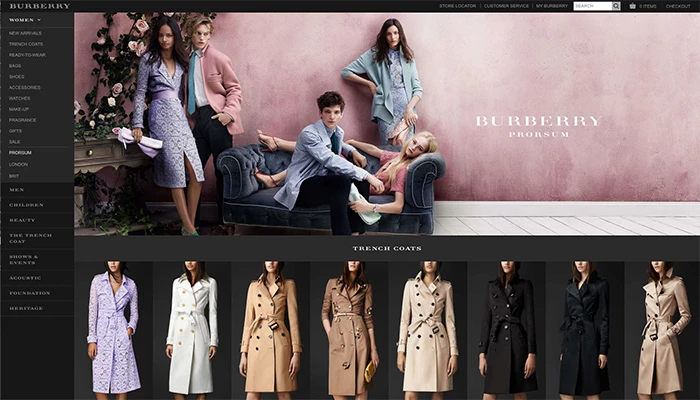This screenshot has height=400, width=700.
Task: Open Shoes category
Action: [17, 77]
